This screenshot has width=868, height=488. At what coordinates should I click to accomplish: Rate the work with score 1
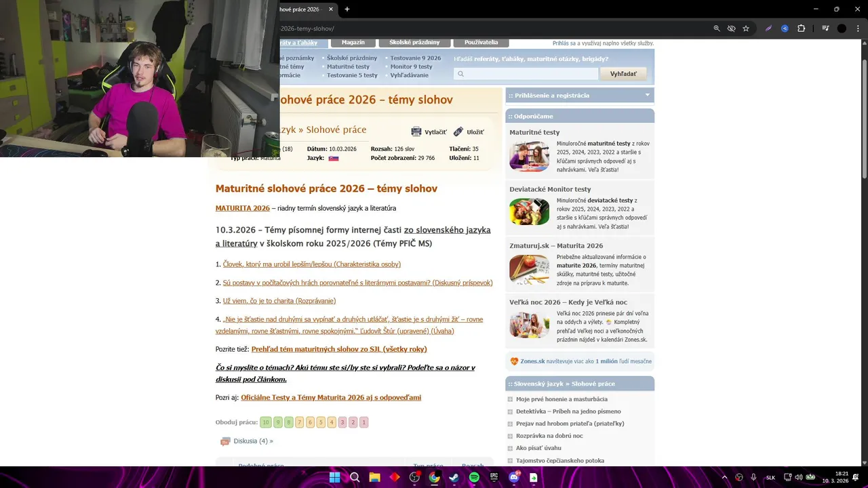click(x=364, y=422)
